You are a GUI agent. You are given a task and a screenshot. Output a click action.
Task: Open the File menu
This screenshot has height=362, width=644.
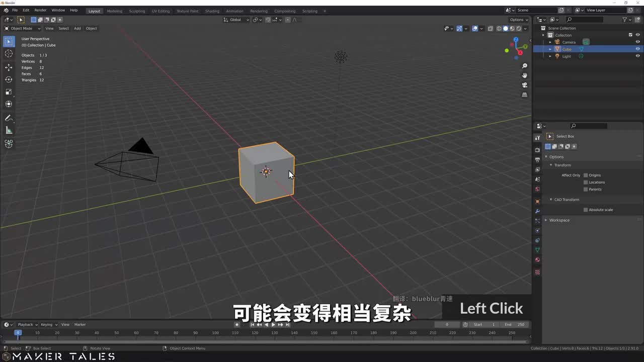(x=15, y=10)
